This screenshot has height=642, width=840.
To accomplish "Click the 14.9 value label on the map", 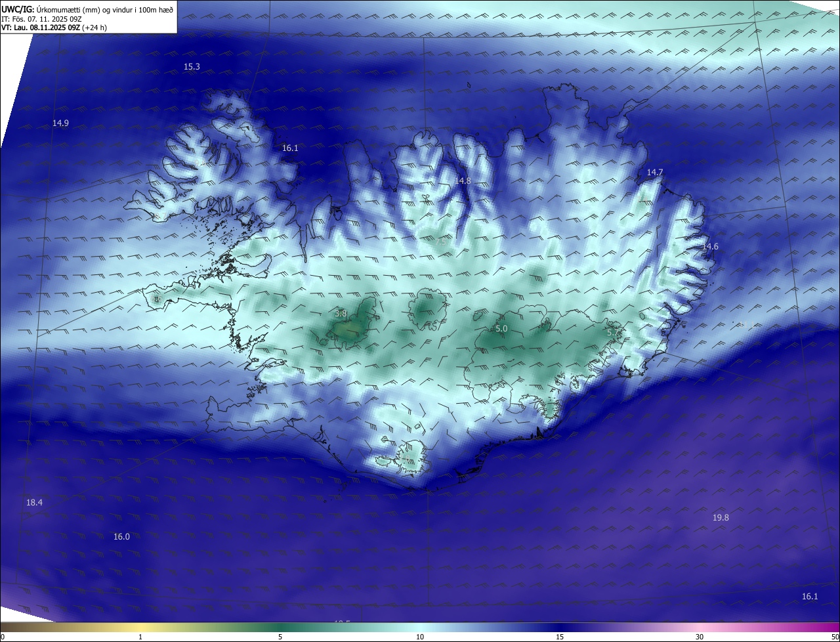I will coord(60,123).
